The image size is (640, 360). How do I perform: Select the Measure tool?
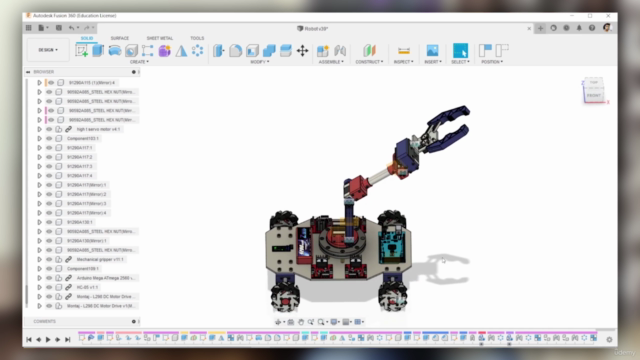[x=404, y=51]
